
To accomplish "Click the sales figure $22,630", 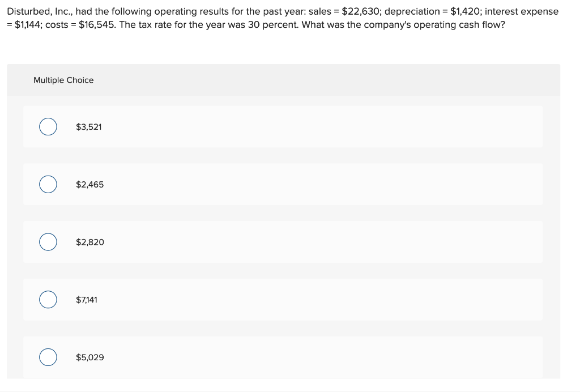I will click(360, 11).
